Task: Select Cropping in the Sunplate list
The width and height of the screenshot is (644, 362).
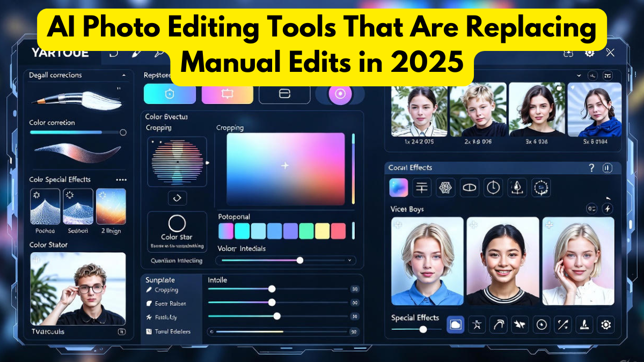Action: [x=166, y=290]
